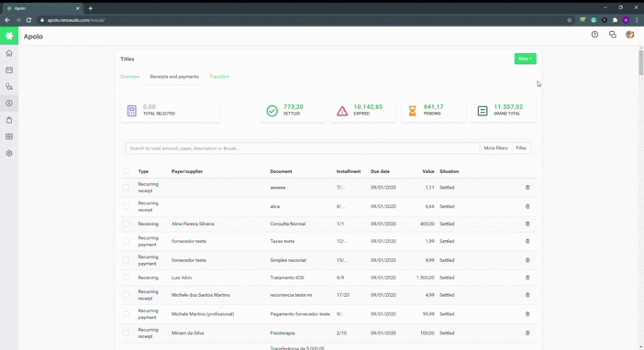Click the Total Selected card
644x350 pixels.
pos(171,110)
